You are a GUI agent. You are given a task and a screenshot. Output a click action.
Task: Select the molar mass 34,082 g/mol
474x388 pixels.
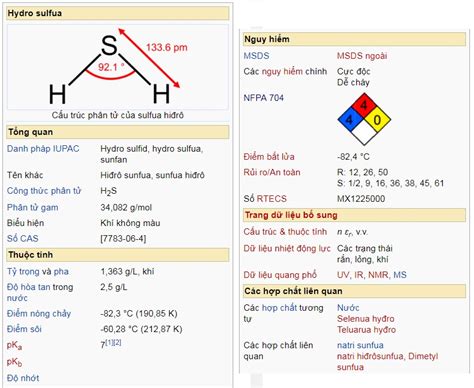point(126,208)
